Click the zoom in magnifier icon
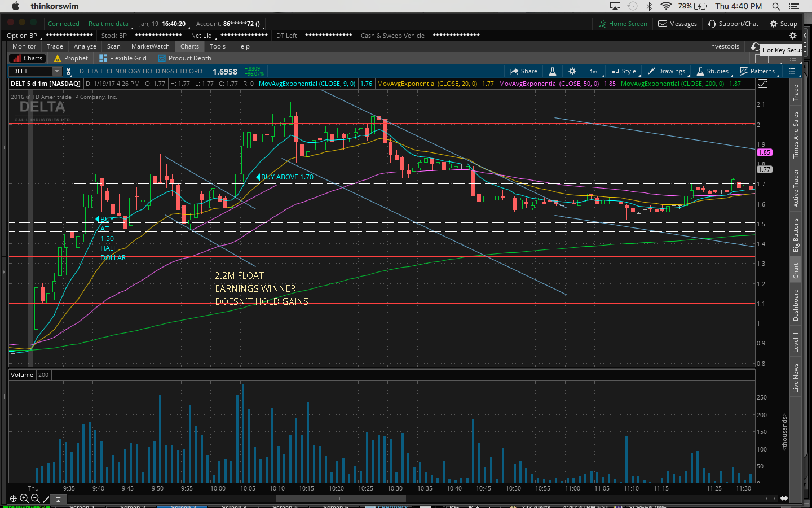The width and height of the screenshot is (812, 508). [x=24, y=498]
